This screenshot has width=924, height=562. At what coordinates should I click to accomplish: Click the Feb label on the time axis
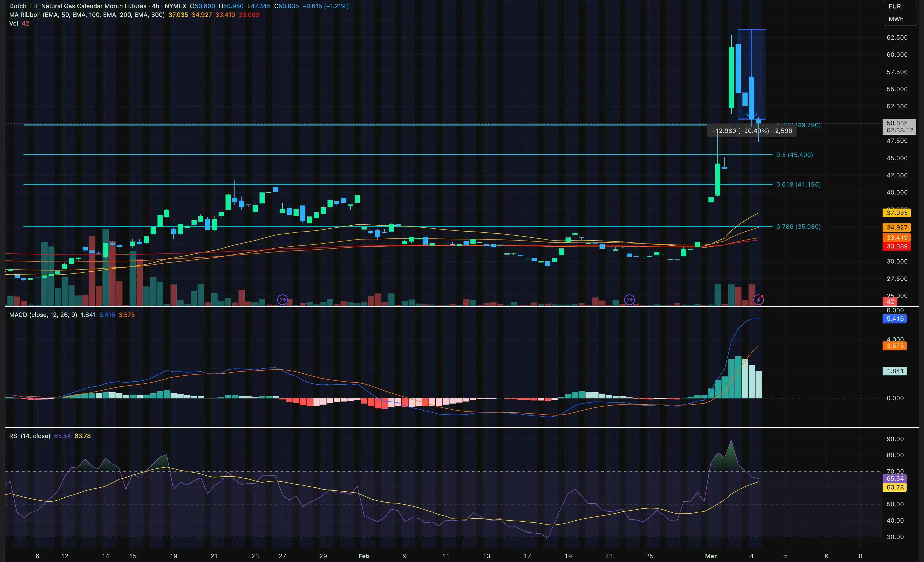[x=364, y=556]
